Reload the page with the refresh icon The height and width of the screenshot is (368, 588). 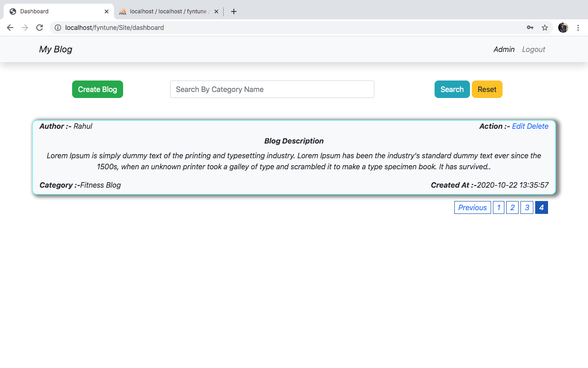(40, 28)
